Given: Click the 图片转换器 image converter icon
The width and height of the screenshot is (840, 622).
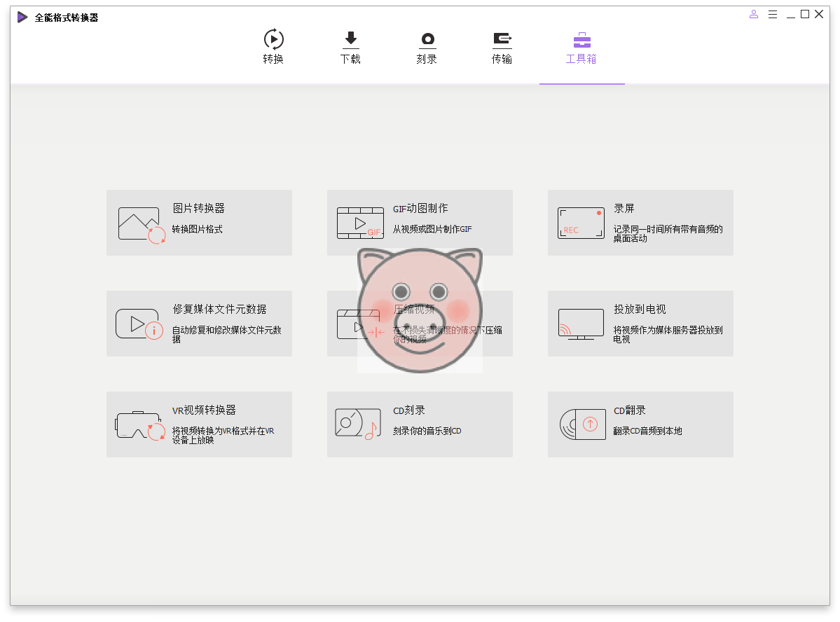Looking at the screenshot, I should click(x=142, y=225).
